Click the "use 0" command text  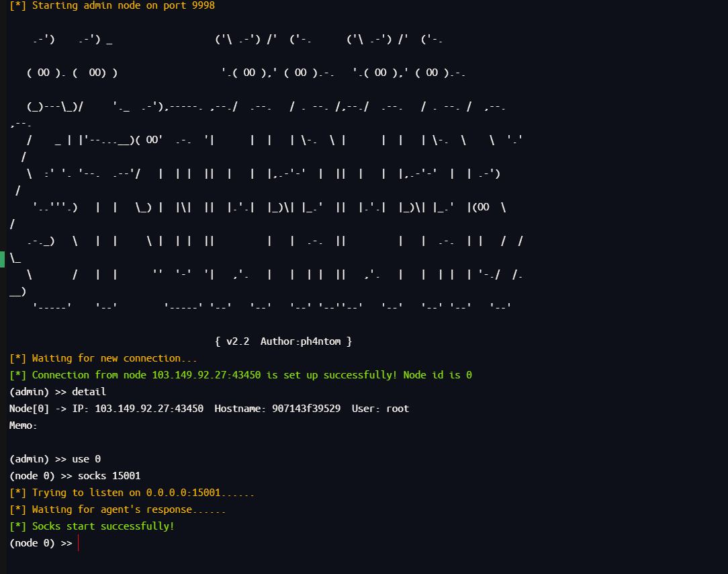click(x=86, y=459)
